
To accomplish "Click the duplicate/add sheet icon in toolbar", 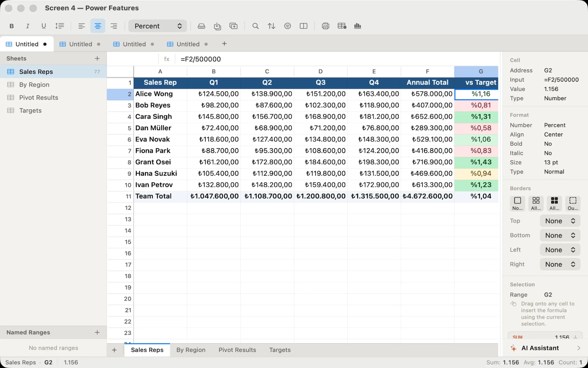I will pyautogui.click(x=233, y=26).
